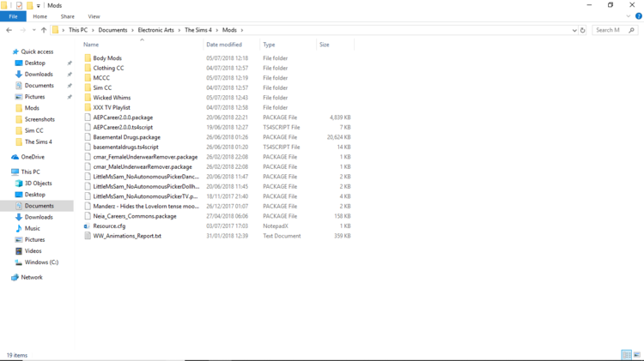Open the recent locations dropdown arrow
The height and width of the screenshot is (361, 644).
[33, 30]
